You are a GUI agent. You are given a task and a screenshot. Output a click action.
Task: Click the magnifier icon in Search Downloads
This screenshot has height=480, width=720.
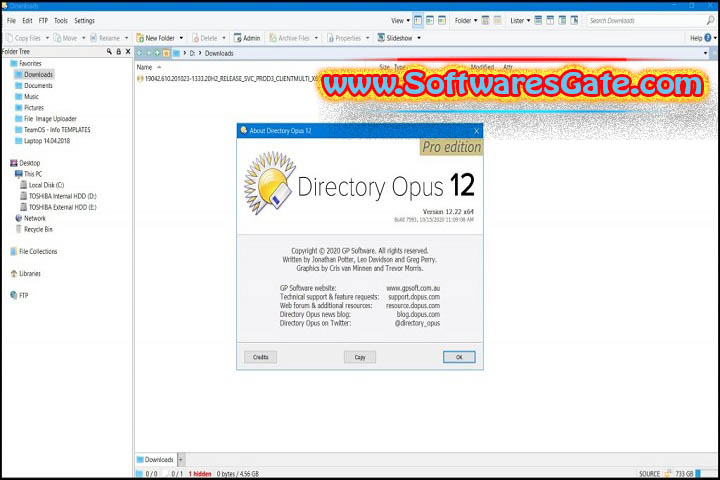click(x=710, y=20)
